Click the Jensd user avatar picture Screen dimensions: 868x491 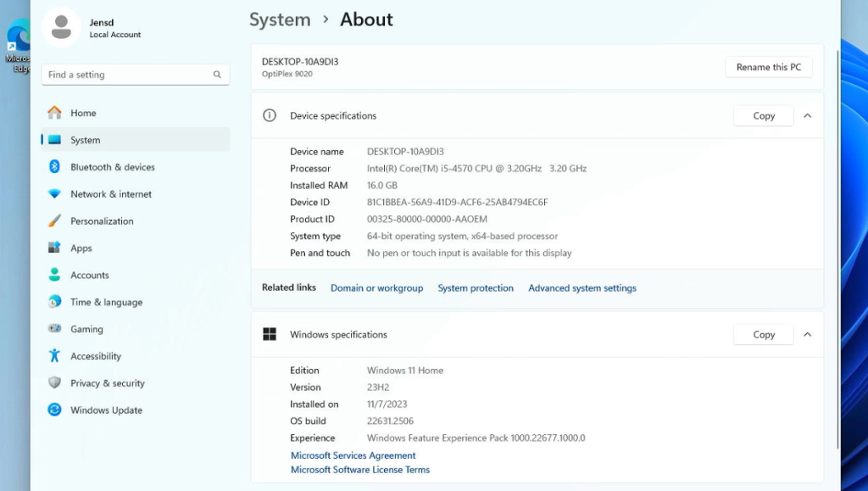tap(61, 28)
